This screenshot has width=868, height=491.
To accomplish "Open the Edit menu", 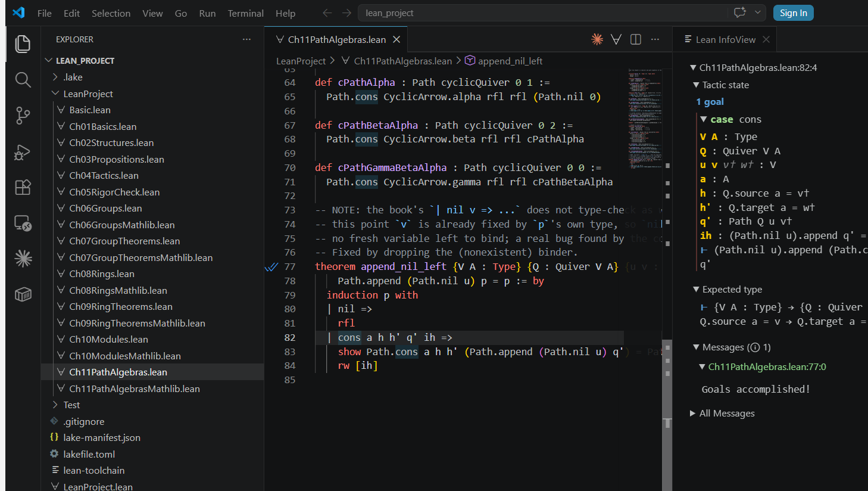I will pyautogui.click(x=71, y=13).
